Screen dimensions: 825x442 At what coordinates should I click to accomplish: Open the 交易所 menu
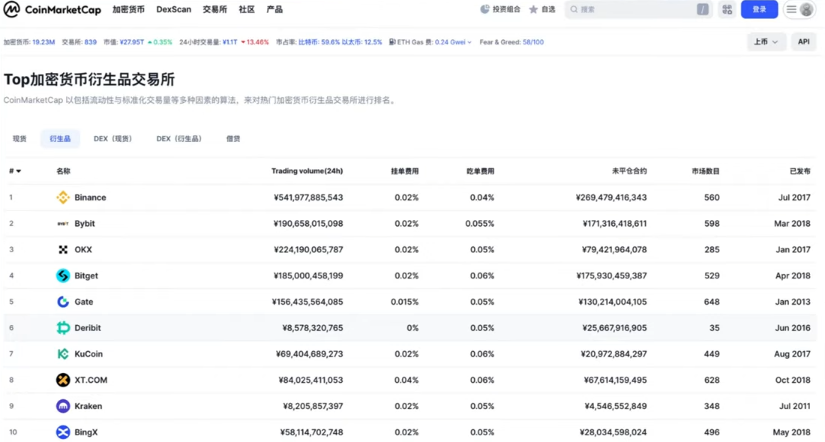pyautogui.click(x=215, y=9)
